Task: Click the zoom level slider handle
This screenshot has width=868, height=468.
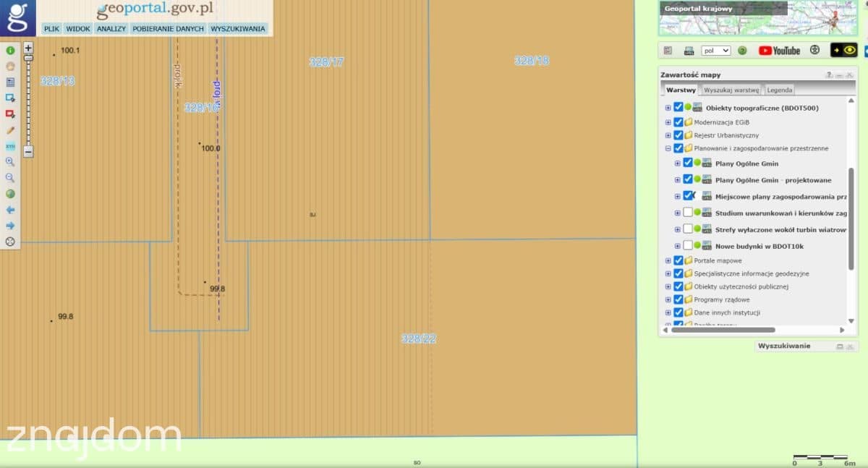Action: [28, 57]
